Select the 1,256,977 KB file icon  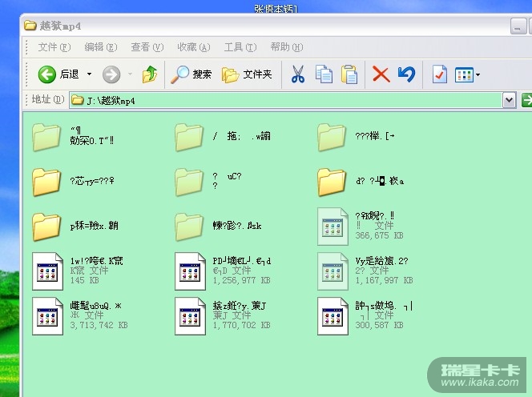tap(190, 271)
